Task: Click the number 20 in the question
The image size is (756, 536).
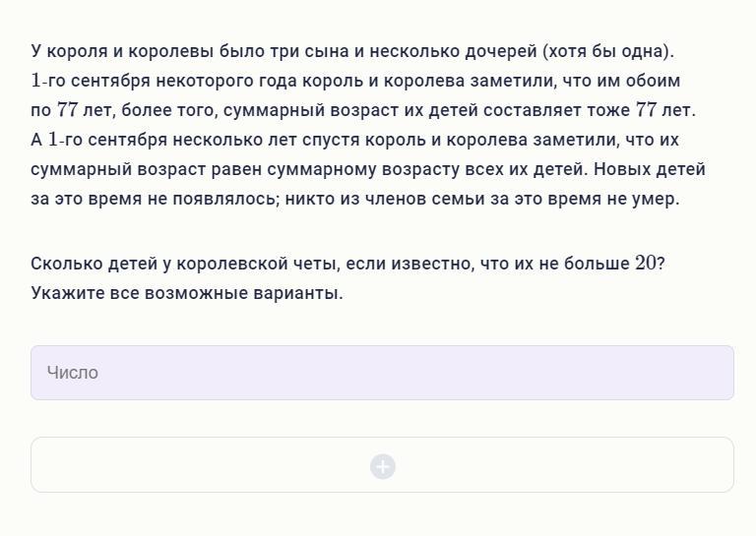Action: (646, 264)
